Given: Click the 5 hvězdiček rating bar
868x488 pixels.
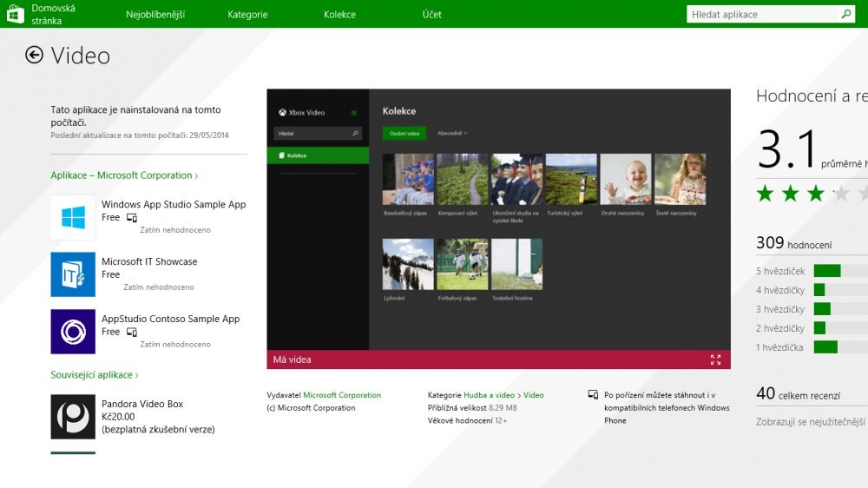Looking at the screenshot, I should click(841, 271).
